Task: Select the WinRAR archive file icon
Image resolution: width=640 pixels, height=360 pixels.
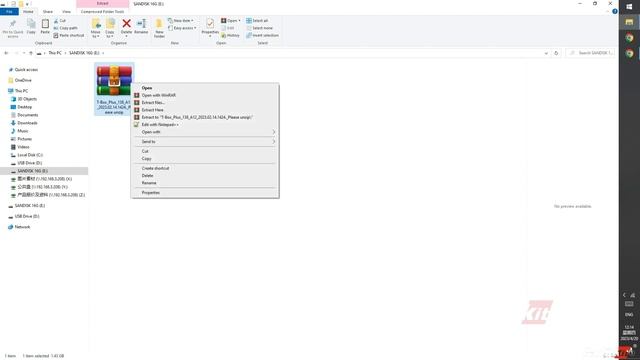Action: pyautogui.click(x=114, y=81)
